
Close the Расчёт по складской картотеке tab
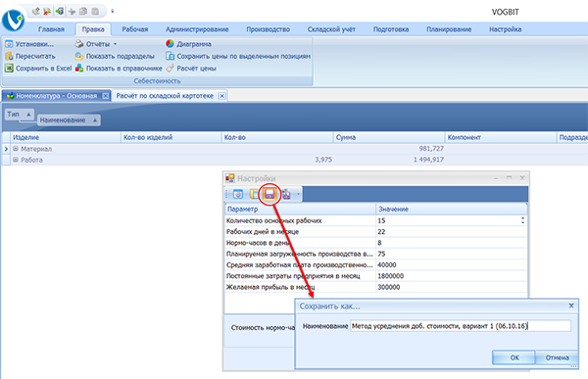[222, 96]
